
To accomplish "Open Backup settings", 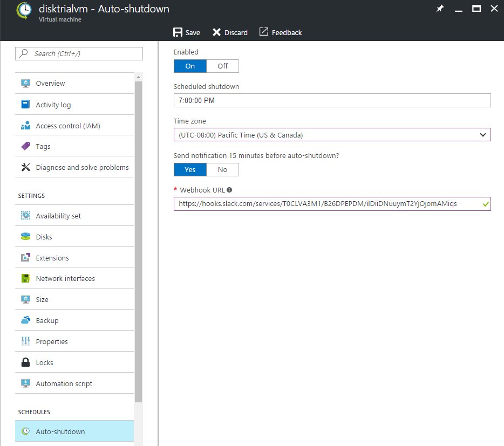I will [74, 320].
